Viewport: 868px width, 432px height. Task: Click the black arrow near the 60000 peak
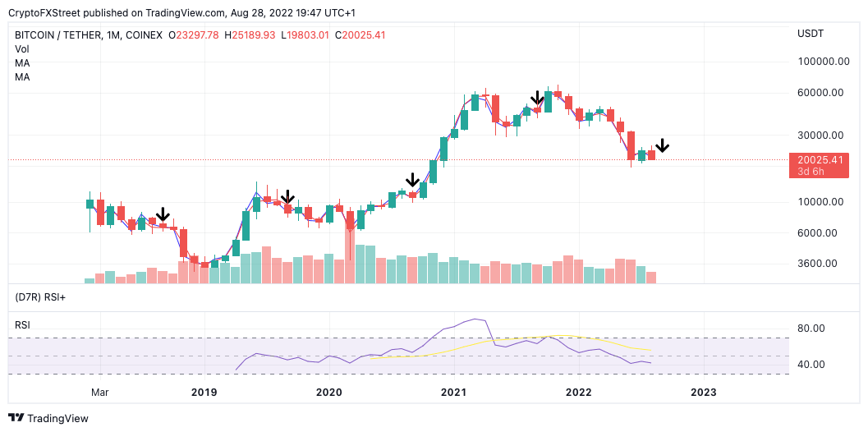(538, 99)
